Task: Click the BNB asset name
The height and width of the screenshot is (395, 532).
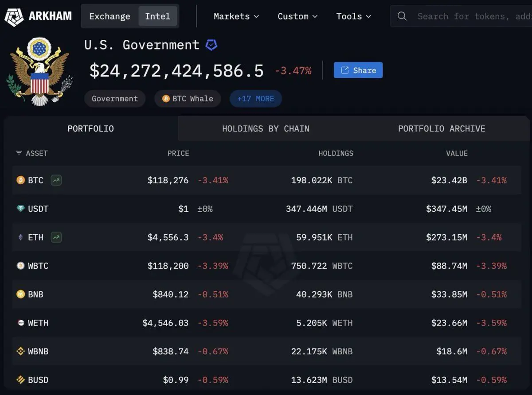Action: coord(35,294)
